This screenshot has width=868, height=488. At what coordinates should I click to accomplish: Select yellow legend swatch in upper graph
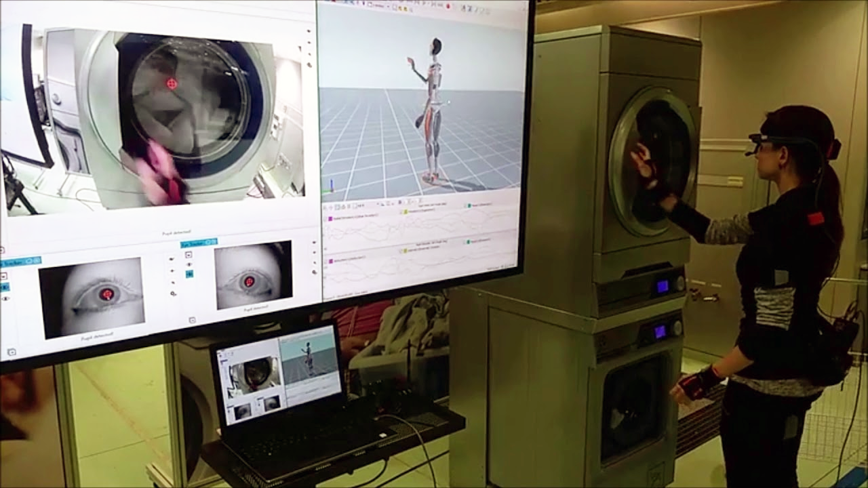[x=406, y=211]
